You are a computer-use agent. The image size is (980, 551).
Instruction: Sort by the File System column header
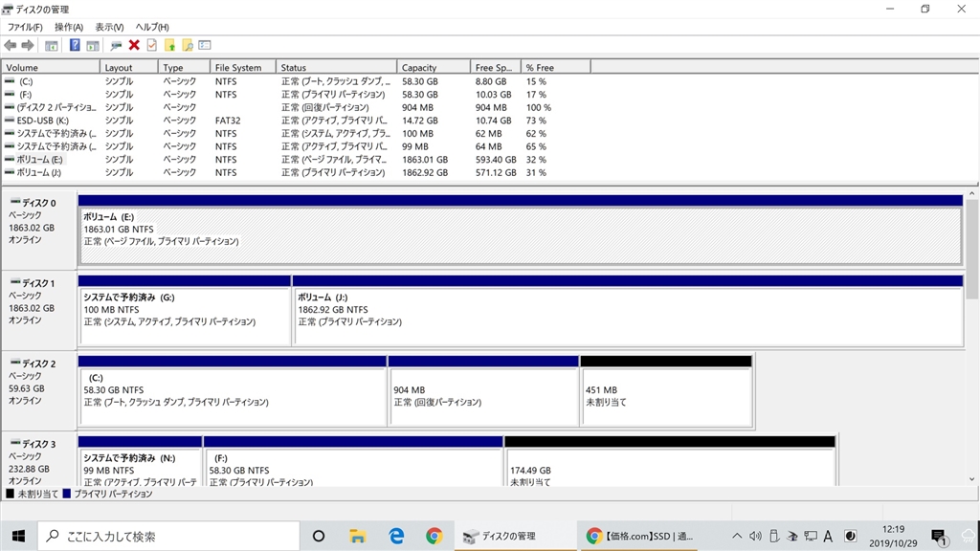point(242,68)
